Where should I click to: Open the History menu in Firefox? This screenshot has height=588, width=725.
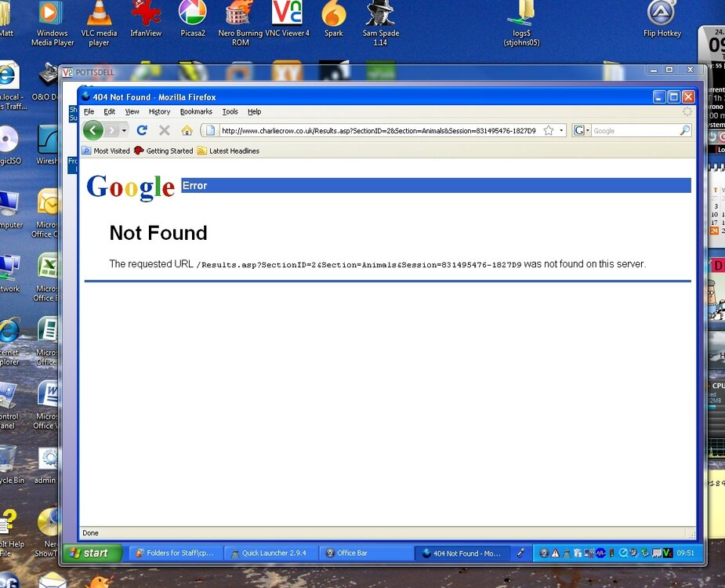tap(160, 111)
